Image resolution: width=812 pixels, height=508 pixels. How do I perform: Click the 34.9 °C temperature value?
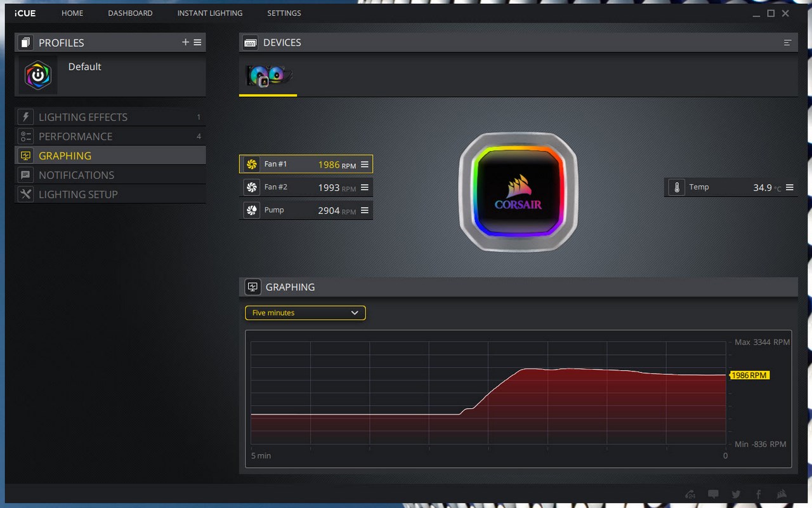tap(767, 188)
